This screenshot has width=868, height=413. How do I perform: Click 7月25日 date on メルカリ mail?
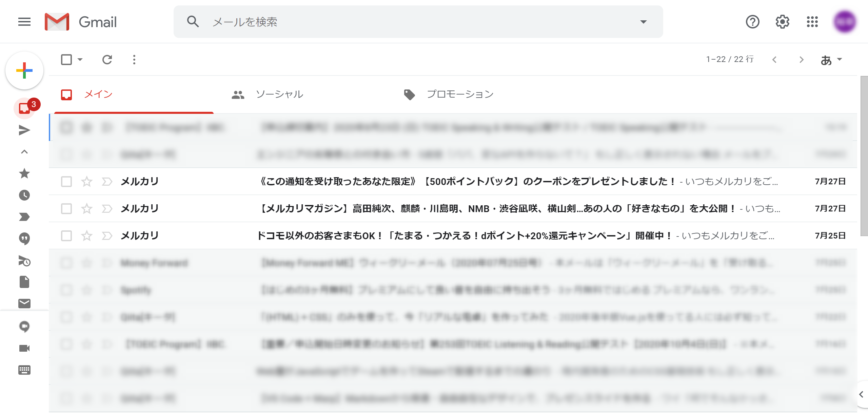[x=830, y=236]
